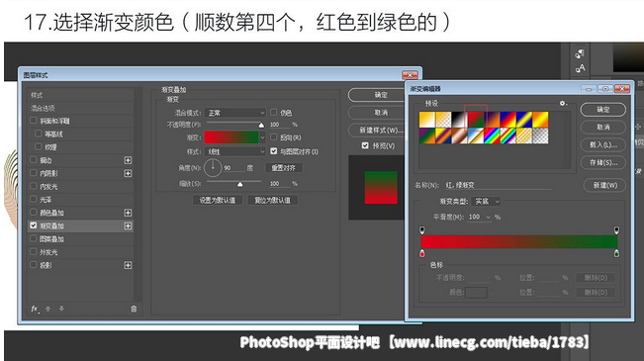Click the 重置对齐 (Reset Alignment) button

(283, 167)
